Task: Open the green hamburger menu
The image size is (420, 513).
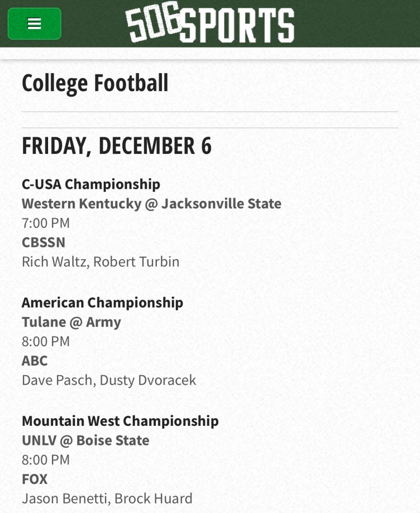Action: tap(35, 24)
